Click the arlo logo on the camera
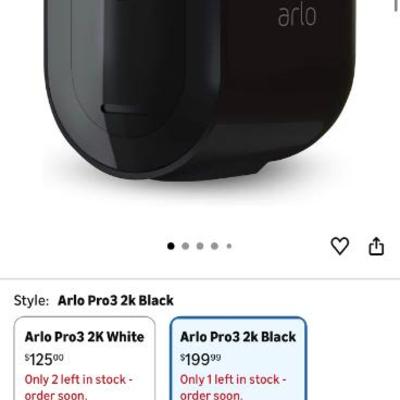Viewport: 400px width, 400px height. tap(297, 15)
